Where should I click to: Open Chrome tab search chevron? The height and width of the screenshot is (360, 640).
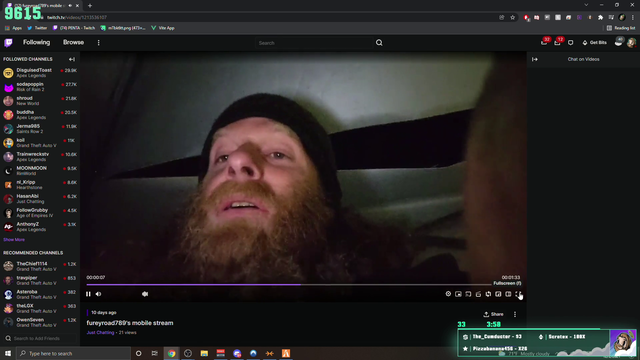586,5
